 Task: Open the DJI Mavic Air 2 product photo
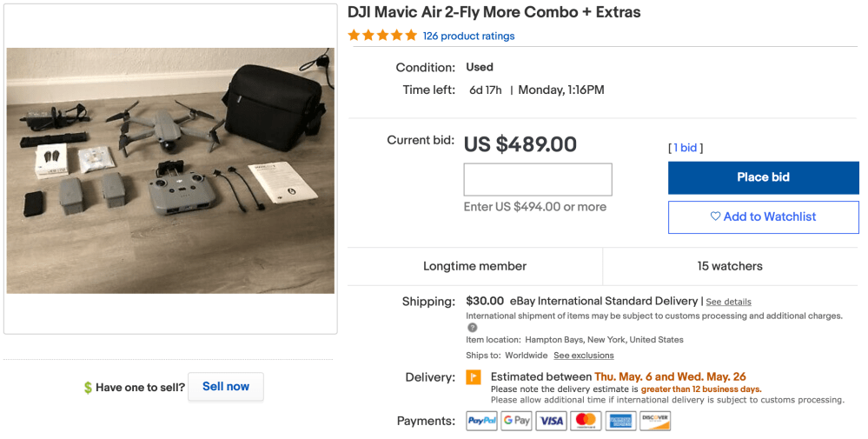tap(170, 170)
